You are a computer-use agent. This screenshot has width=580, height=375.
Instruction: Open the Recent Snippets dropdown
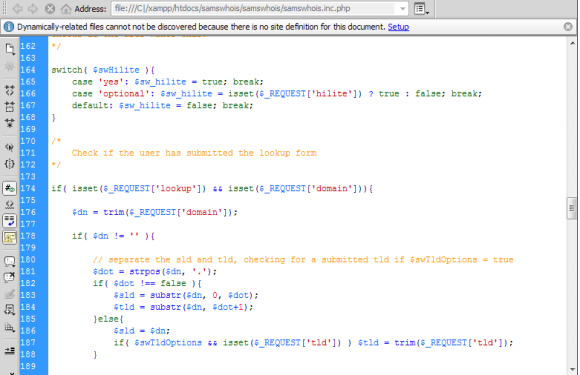(x=10, y=310)
